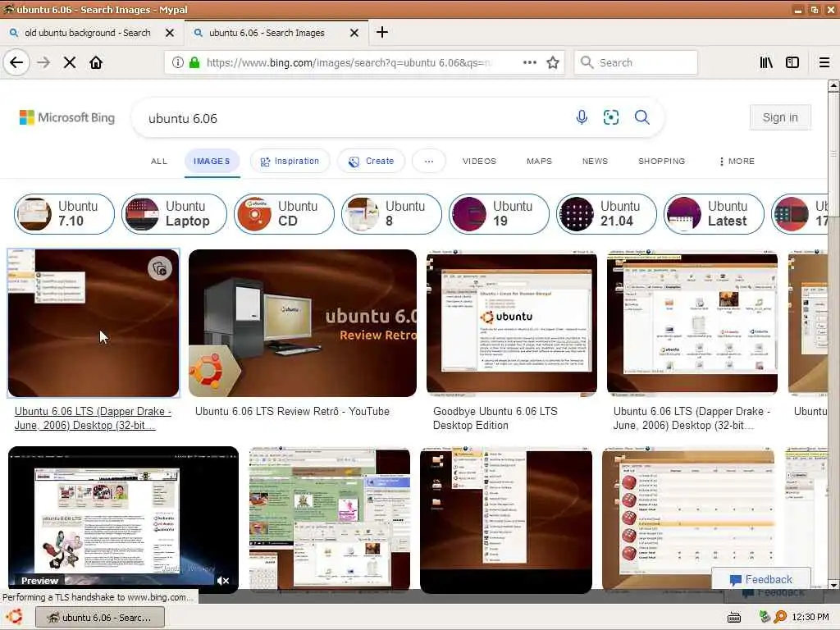This screenshot has width=840, height=630.
Task: Click the forward navigation arrow
Action: click(x=43, y=62)
